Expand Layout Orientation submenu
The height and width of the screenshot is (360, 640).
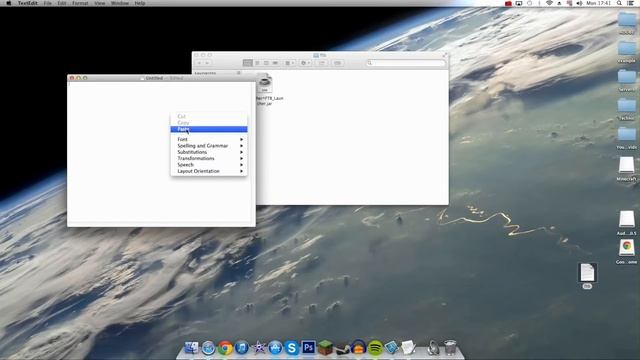(x=209, y=171)
